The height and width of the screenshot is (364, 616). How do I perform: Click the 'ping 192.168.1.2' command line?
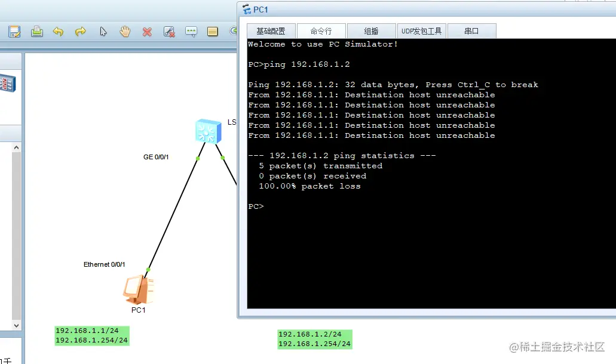pos(299,64)
